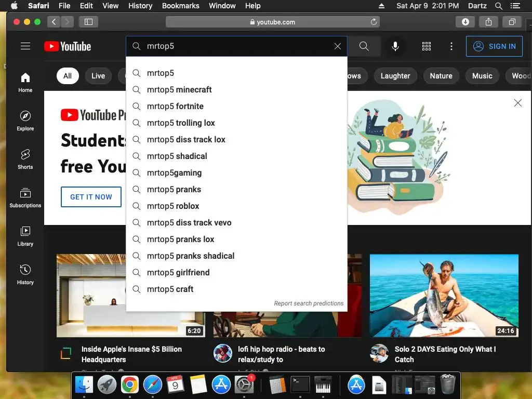Select the All filter chip
This screenshot has width=532, height=399.
[68, 76]
